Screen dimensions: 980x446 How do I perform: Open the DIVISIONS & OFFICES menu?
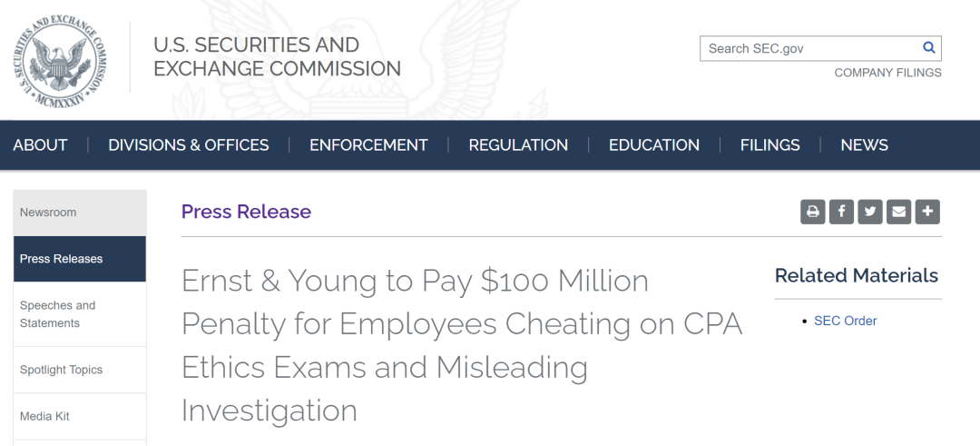click(188, 145)
